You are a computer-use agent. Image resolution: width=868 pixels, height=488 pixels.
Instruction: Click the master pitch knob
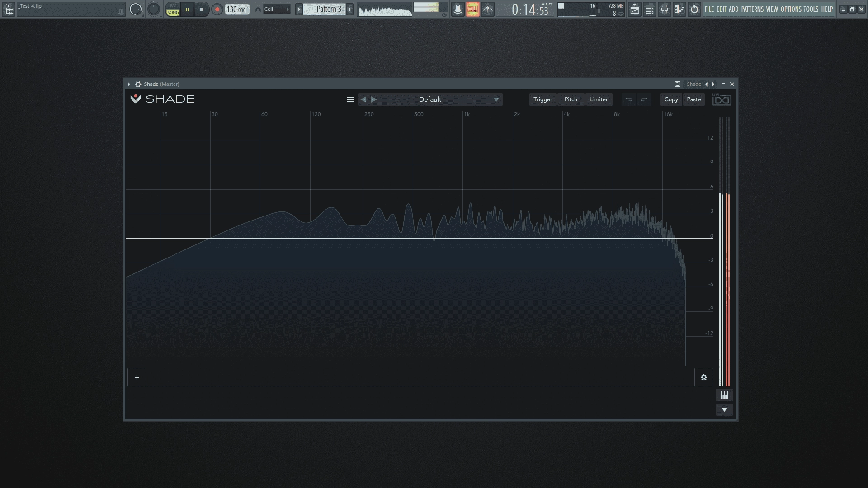point(154,9)
